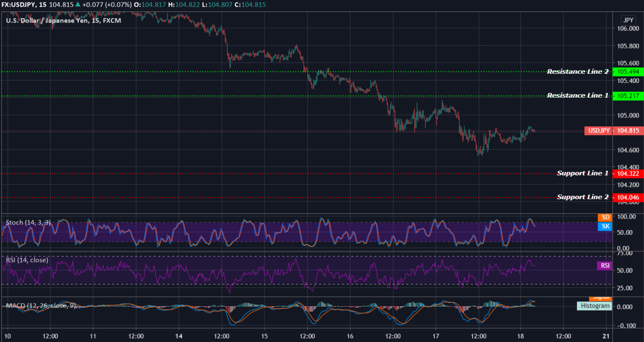The image size is (644, 342).
Task: Click the Histogram series label
Action: [x=595, y=306]
